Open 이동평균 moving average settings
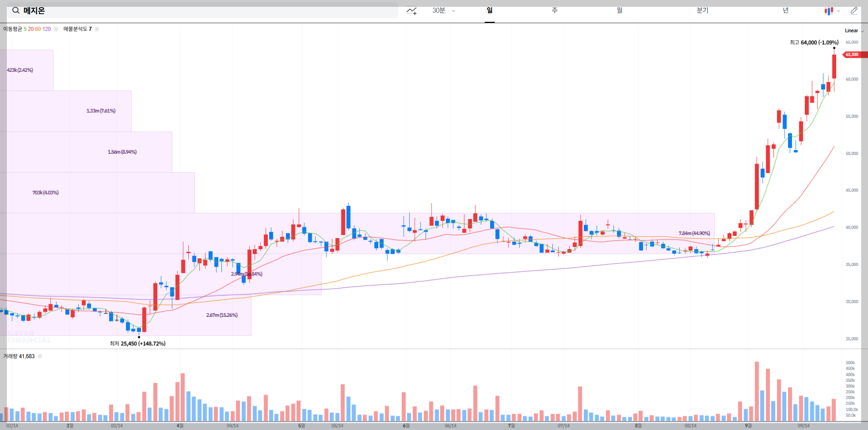The image size is (868, 430). coord(13,29)
